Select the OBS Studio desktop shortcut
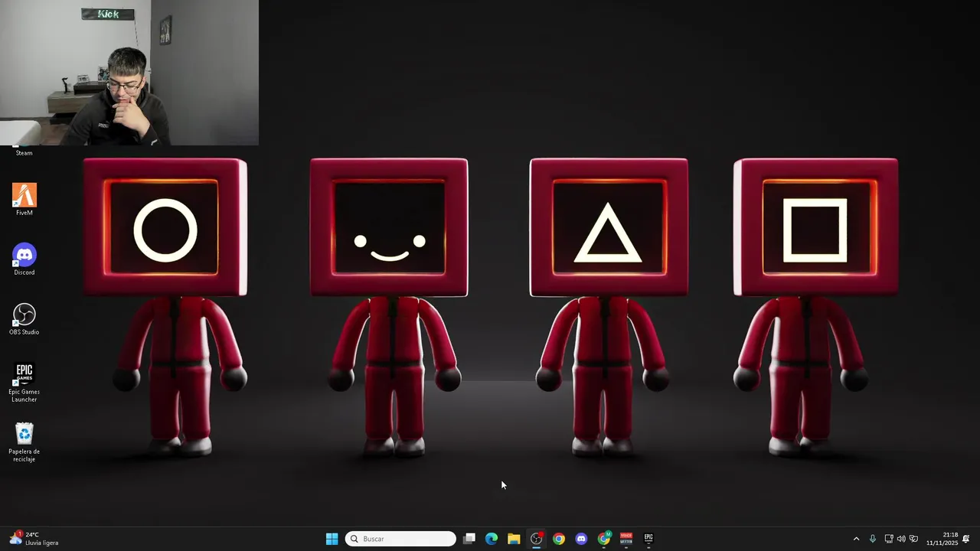Screen dimensions: 980x551 tap(24, 319)
